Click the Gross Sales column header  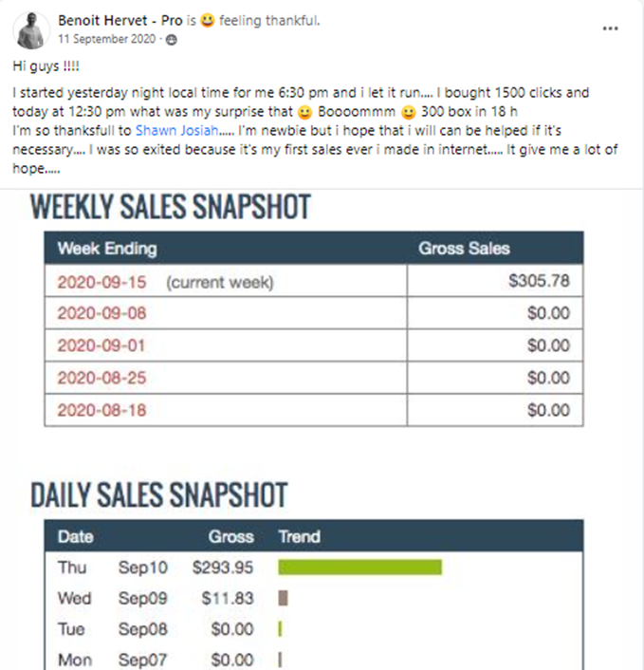click(x=464, y=249)
